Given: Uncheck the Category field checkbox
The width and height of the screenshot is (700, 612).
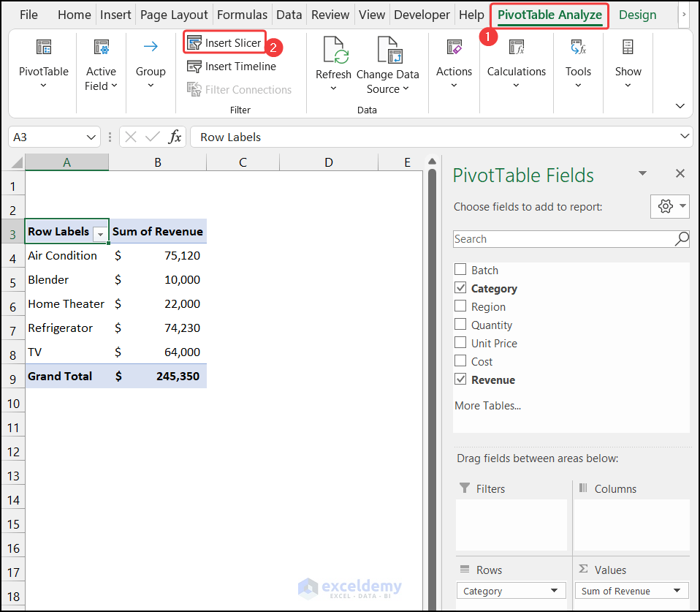Looking at the screenshot, I should point(460,287).
